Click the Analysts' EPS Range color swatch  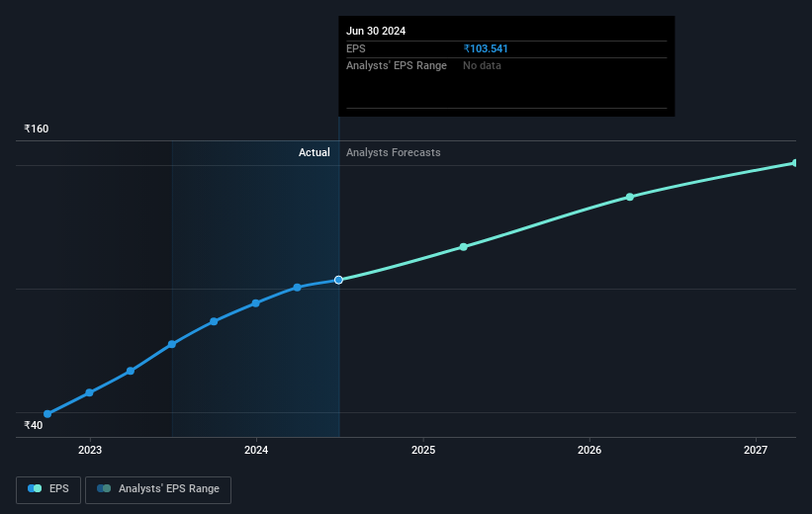tap(104, 488)
